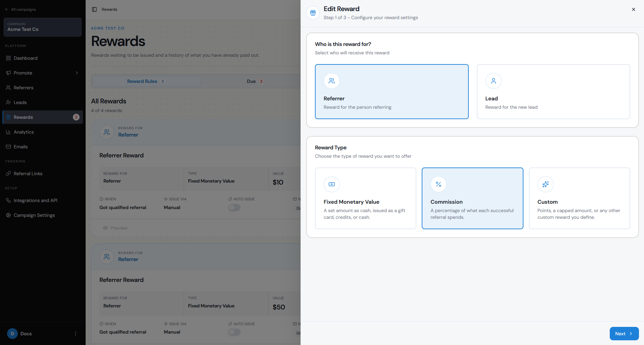Open Rewards in the sidebar
644x345 pixels.
pos(43,117)
